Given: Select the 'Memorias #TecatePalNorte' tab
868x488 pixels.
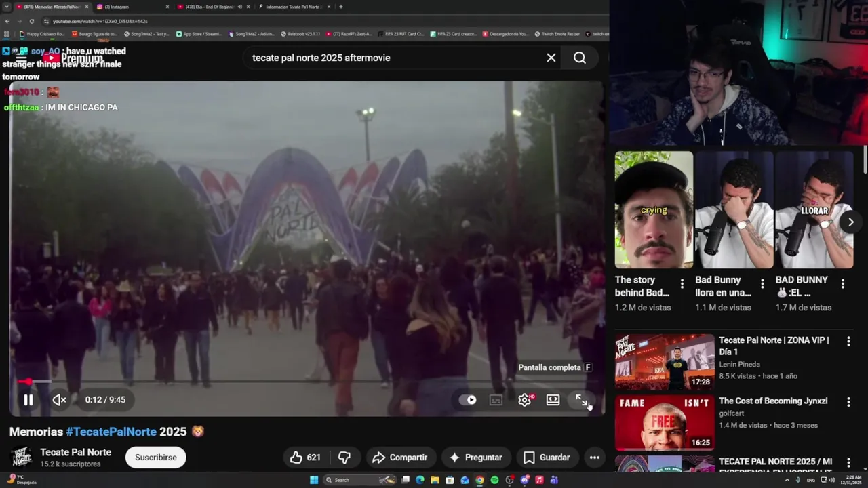Looking at the screenshot, I should 52,7.
